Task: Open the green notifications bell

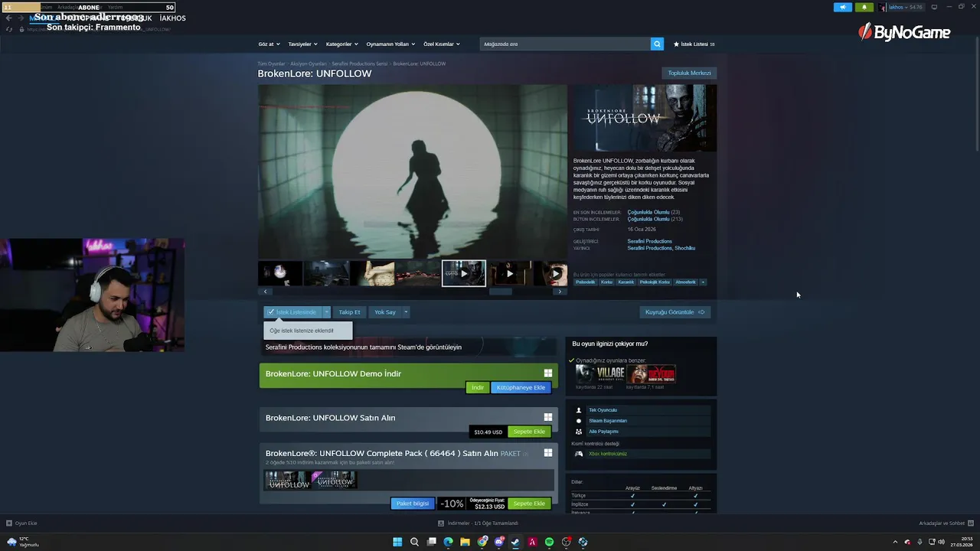Action: 864,7
